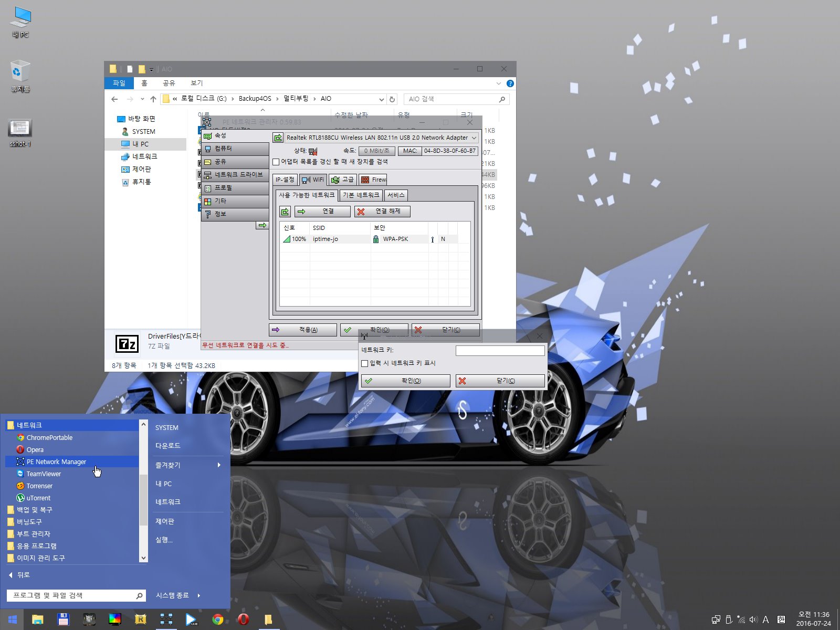Select the 기본 네트워크 sub-tab
Screen dimensions: 840x630
coord(361,195)
